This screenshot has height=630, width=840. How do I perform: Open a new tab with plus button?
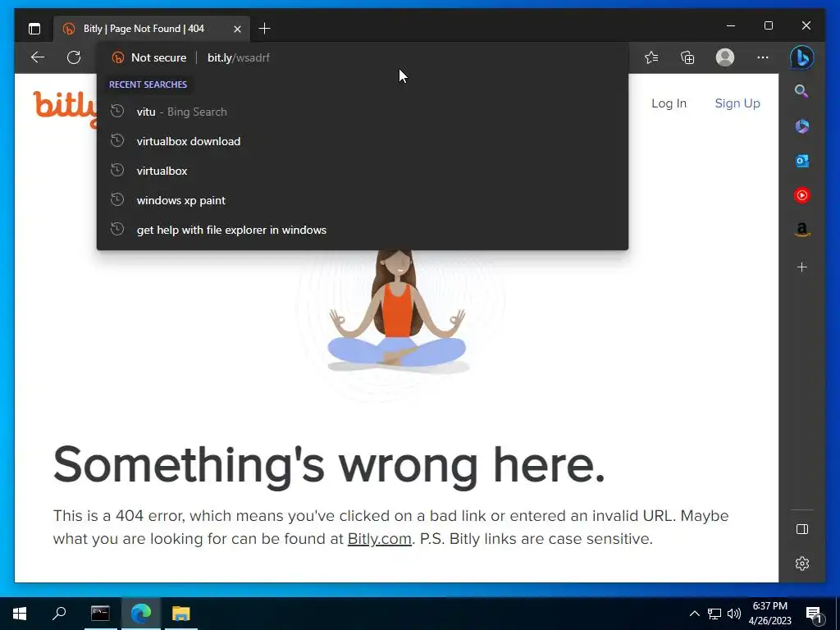pos(264,29)
